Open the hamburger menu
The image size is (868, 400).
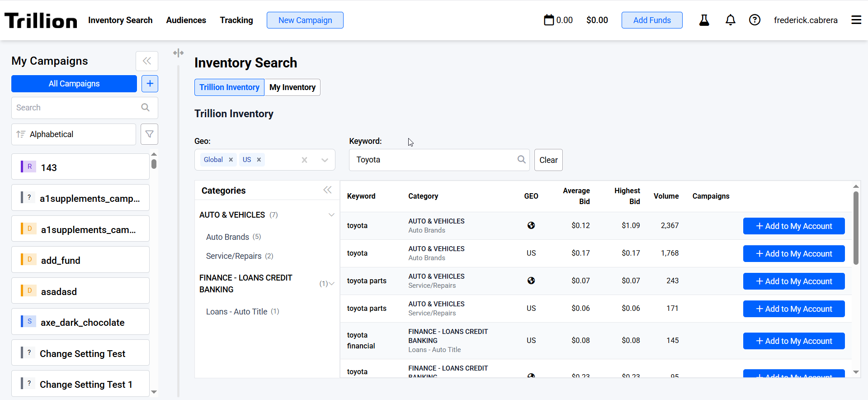click(x=856, y=20)
